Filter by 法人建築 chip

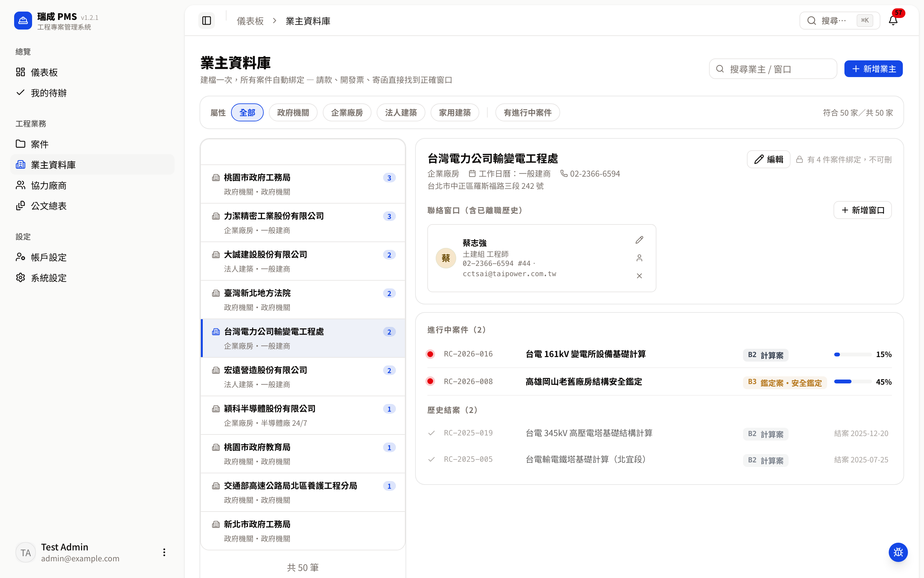click(401, 113)
